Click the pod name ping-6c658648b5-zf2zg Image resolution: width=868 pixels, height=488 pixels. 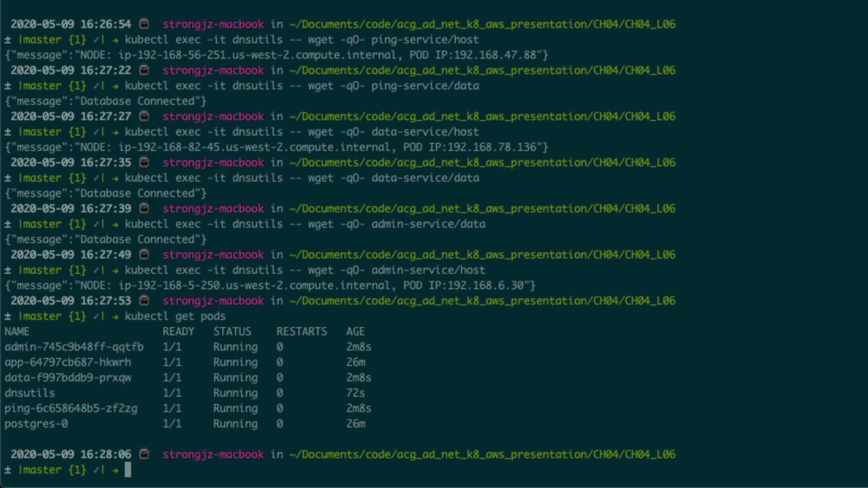(71, 408)
